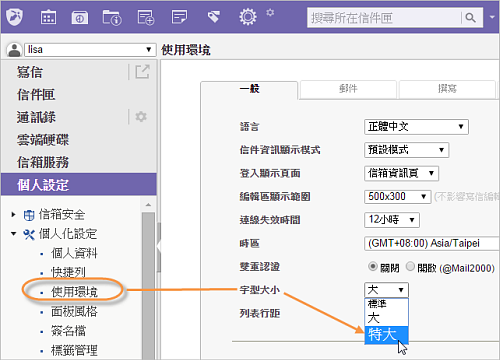Open 使用環境 tree item

point(74,292)
